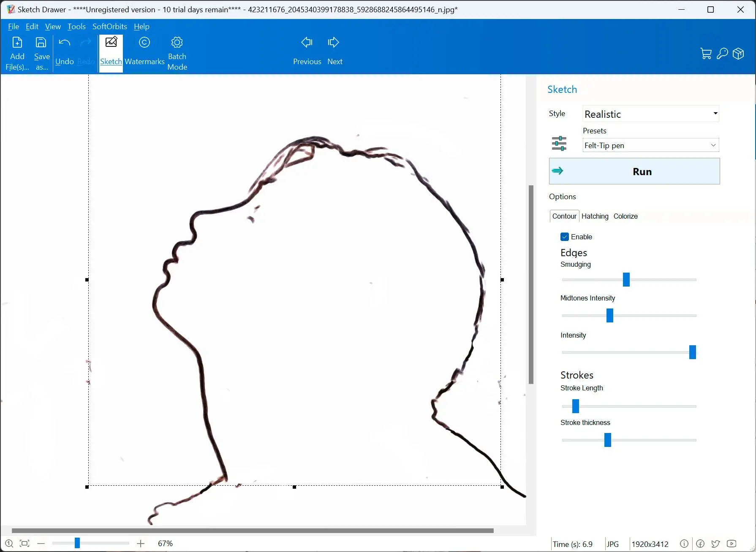Minimize the Sketch Drawer window

681,9
